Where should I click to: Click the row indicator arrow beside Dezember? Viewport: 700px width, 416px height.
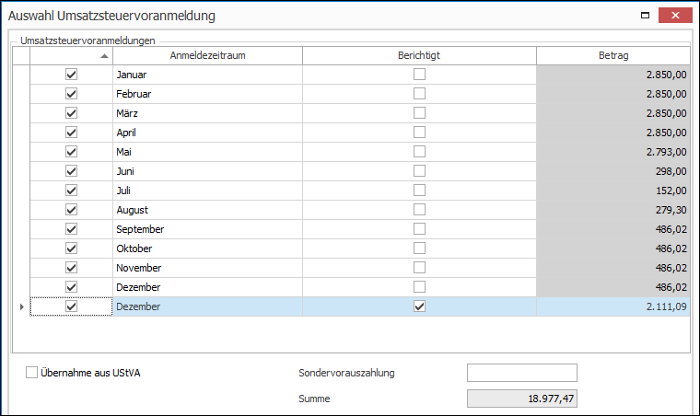pyautogui.click(x=21, y=307)
